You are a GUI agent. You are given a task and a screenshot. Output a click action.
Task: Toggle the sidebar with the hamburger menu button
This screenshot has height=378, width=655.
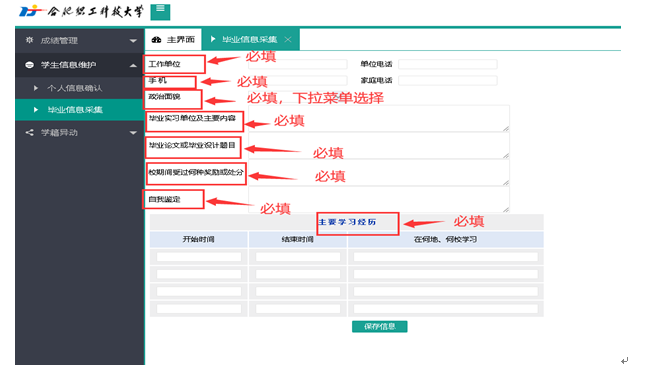160,12
